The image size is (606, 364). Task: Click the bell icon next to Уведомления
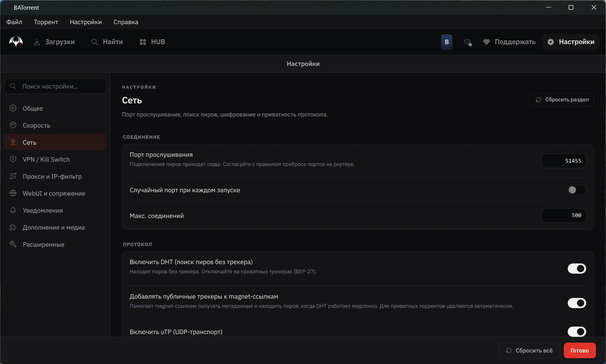13,210
